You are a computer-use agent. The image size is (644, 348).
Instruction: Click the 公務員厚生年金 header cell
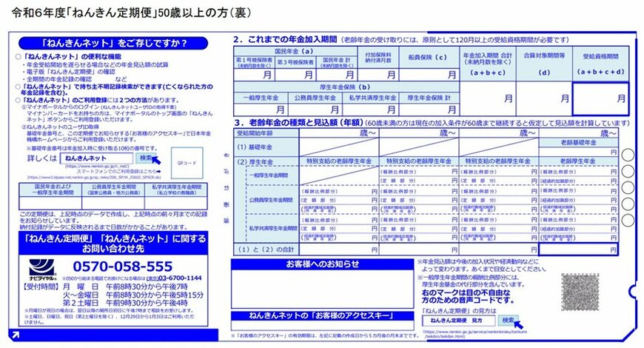315,98
